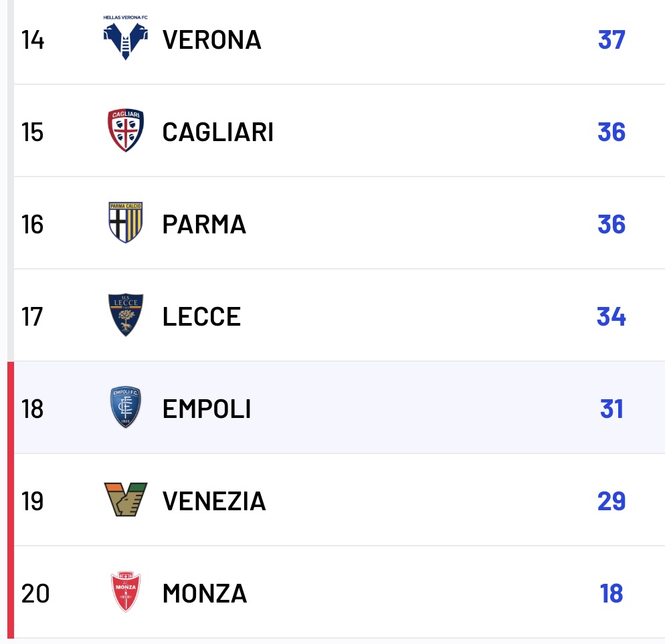
Task: Select the LECCE team name
Action: click(x=201, y=317)
